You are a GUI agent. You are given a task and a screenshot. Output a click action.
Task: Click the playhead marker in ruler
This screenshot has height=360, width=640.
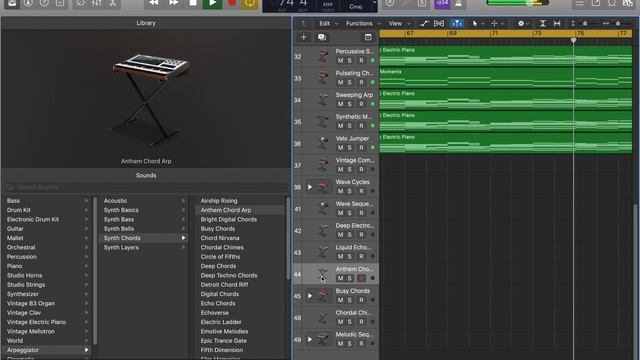[573, 40]
